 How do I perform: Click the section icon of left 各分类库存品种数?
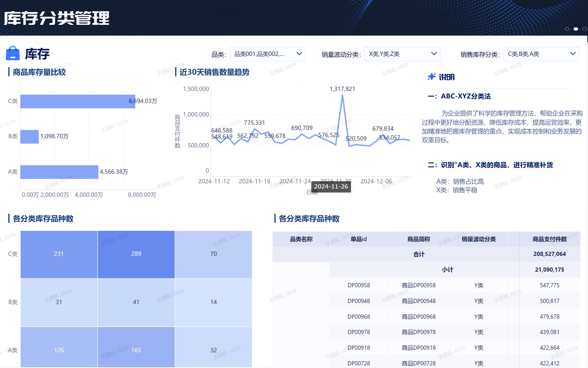point(9,219)
